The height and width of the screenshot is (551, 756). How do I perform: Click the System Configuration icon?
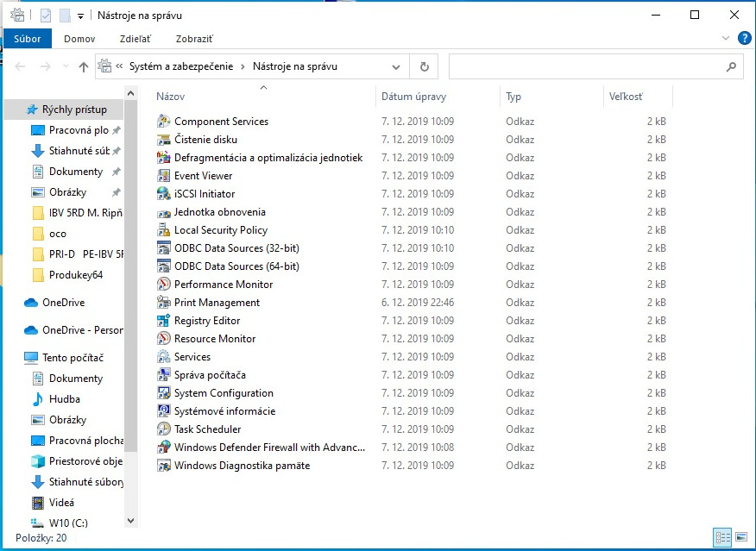click(163, 393)
